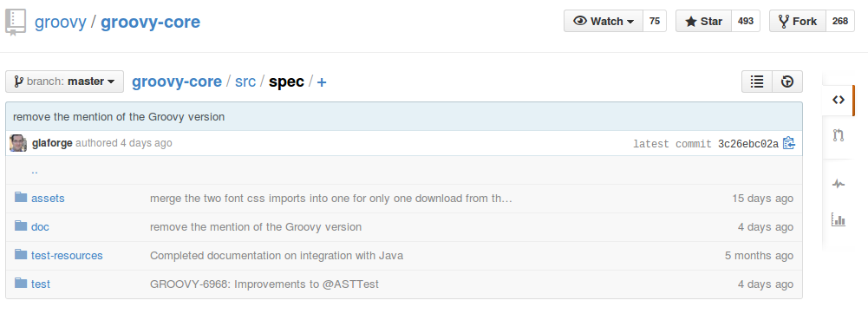This screenshot has width=868, height=320.
Task: Click '15 days ago' in assets row
Action: pos(762,199)
